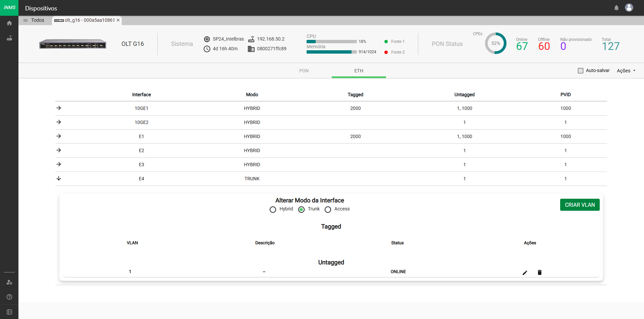
Task: Click the Untagged 1, 1000 cell of E1
Action: [465, 136]
